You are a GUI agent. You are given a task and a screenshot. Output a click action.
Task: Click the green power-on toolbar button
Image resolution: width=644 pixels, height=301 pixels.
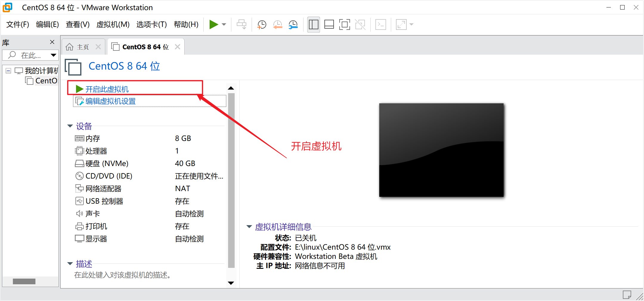pos(214,24)
